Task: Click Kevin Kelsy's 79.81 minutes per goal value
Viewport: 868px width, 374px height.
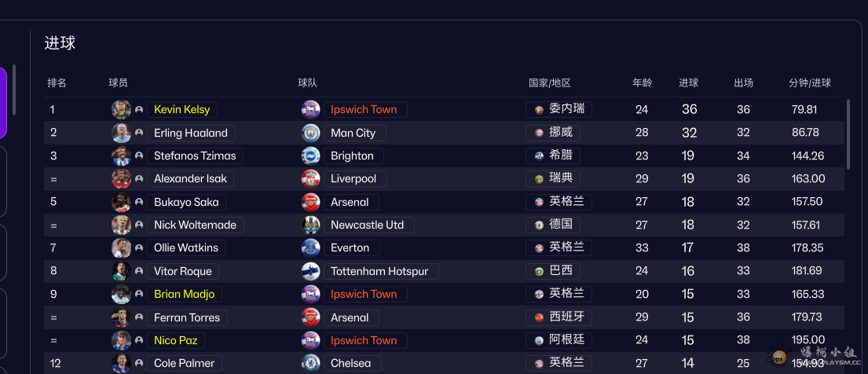Action: coord(804,110)
